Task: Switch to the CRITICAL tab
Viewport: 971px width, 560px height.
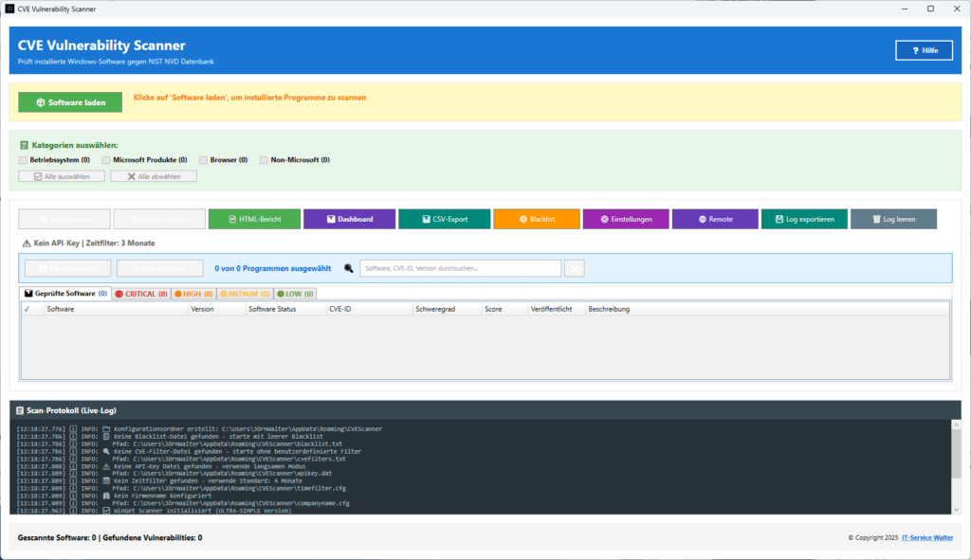Action: click(x=142, y=294)
